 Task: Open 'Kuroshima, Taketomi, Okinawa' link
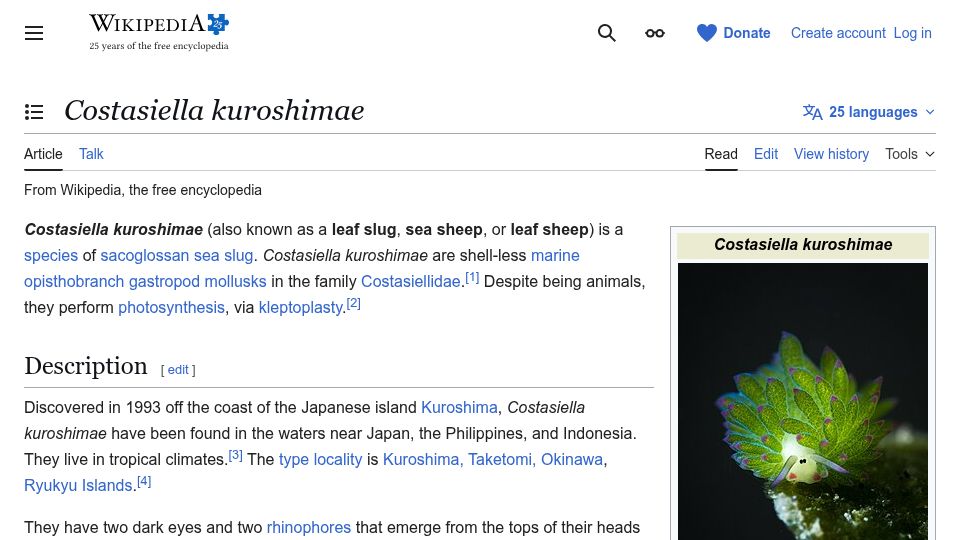[x=493, y=460]
